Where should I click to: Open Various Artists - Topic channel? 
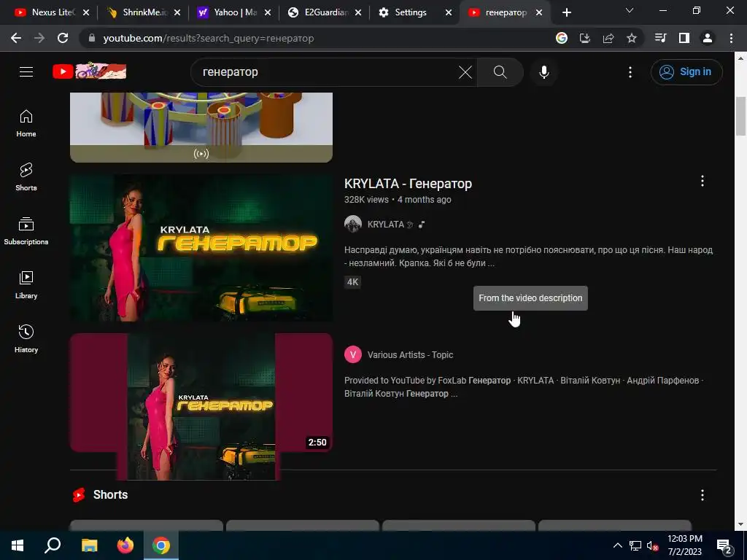tap(410, 355)
